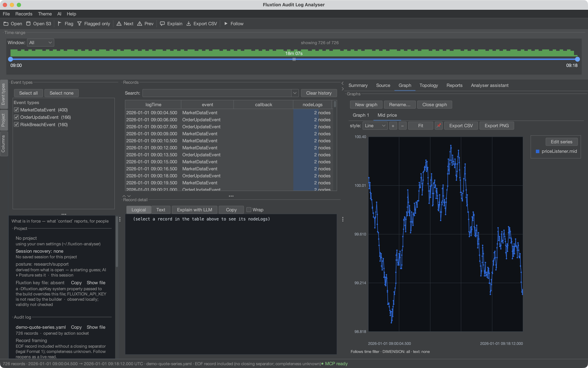Image resolution: width=588 pixels, height=368 pixels.
Task: Click the Follow play icon
Action: pos(226,24)
